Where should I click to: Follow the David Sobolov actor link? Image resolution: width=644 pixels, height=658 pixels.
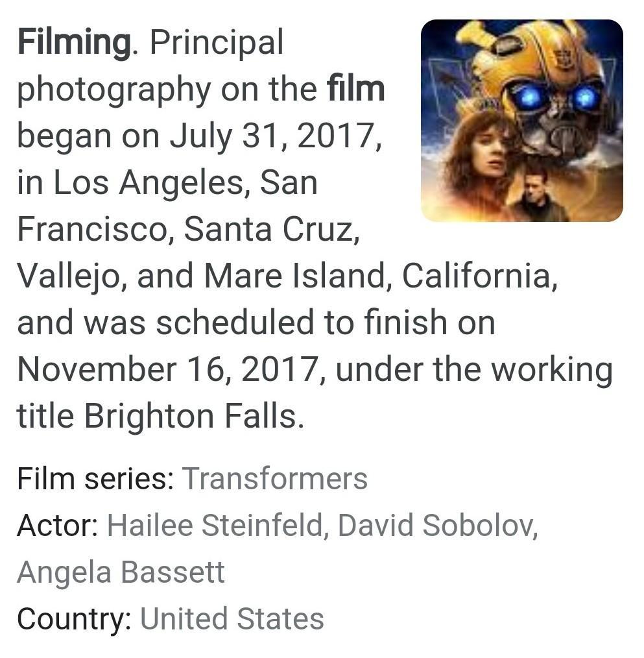[435, 525]
